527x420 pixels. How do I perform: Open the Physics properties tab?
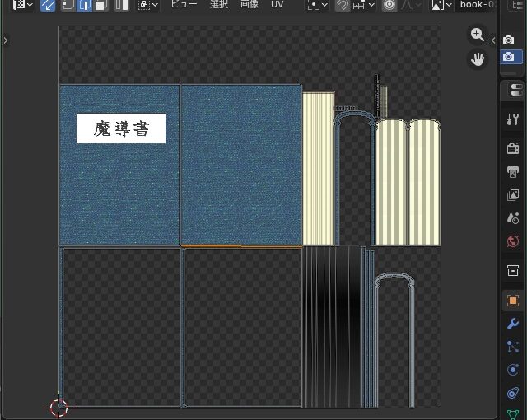pyautogui.click(x=513, y=370)
